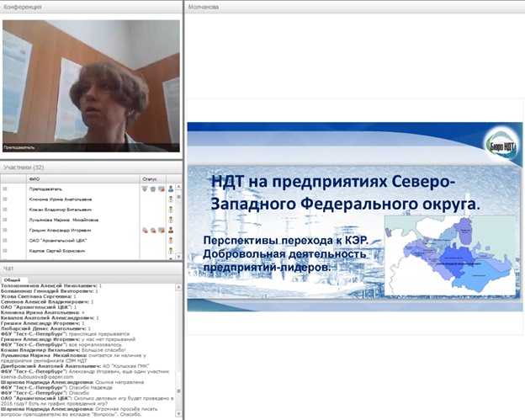This screenshot has width=525, height=420.
Task: Click the chat scrollbar thumb
Action: [179, 391]
